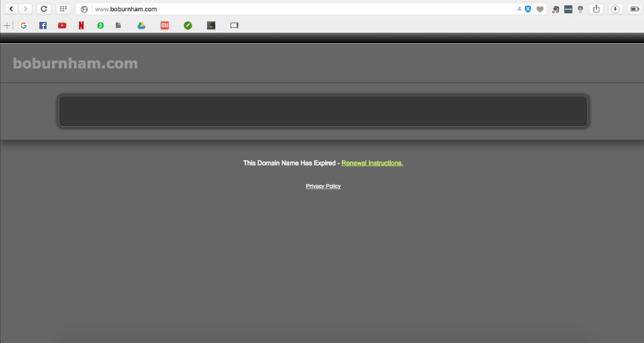Reload the current page
644x343 pixels.
coord(44,9)
